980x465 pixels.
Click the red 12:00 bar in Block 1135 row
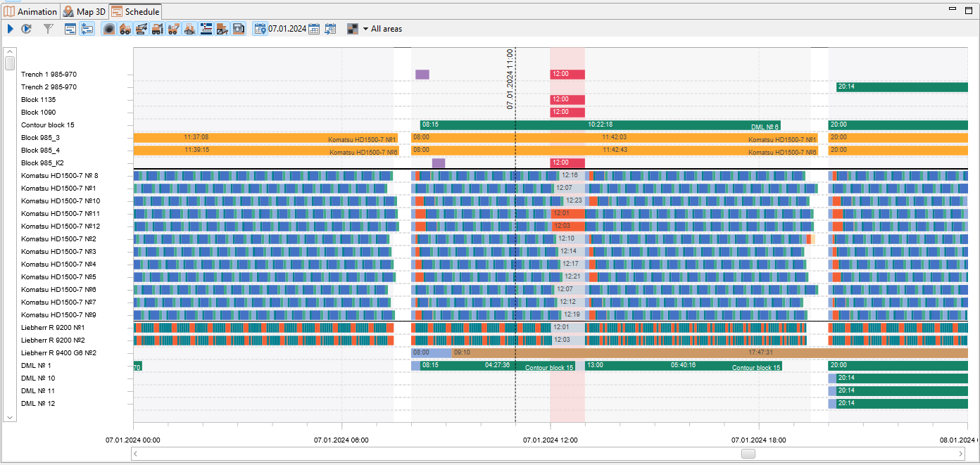[567, 100]
